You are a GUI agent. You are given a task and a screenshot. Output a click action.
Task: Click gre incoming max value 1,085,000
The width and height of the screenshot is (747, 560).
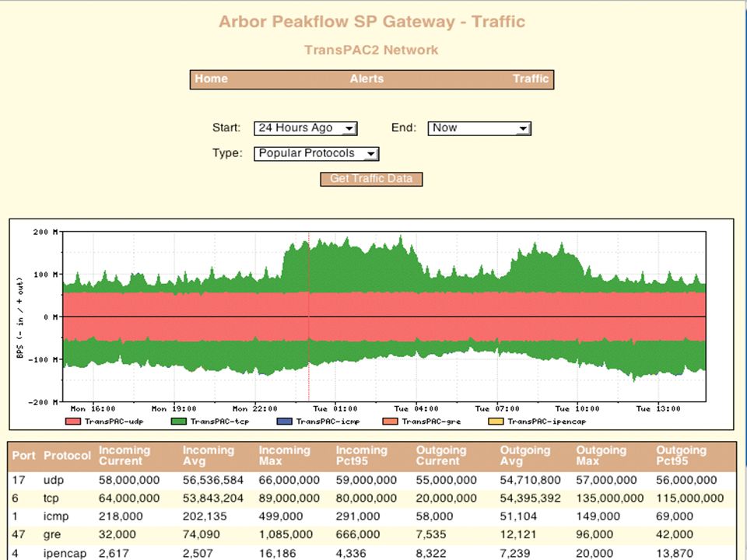tap(286, 535)
